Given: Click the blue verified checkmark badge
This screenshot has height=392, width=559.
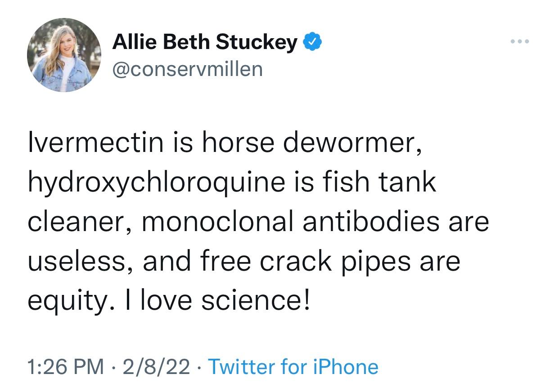Looking at the screenshot, I should [313, 42].
